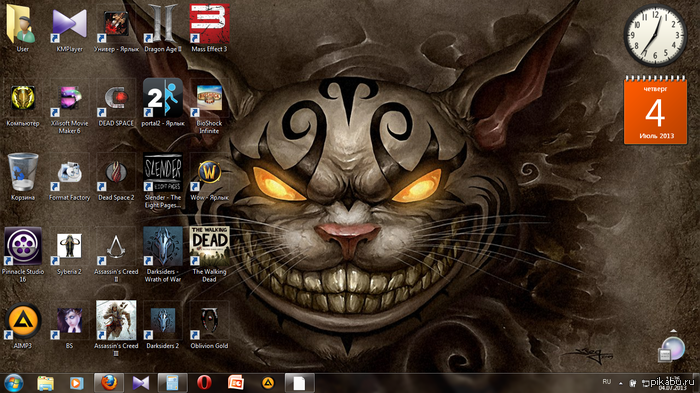The image size is (700, 393).
Task: Switch to the blank document taskbar window
Action: pyautogui.click(x=300, y=383)
